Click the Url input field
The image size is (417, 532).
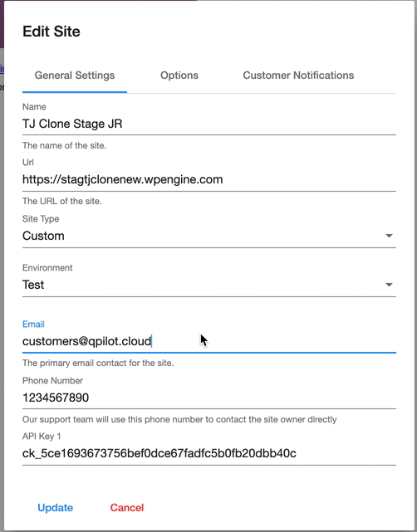209,179
